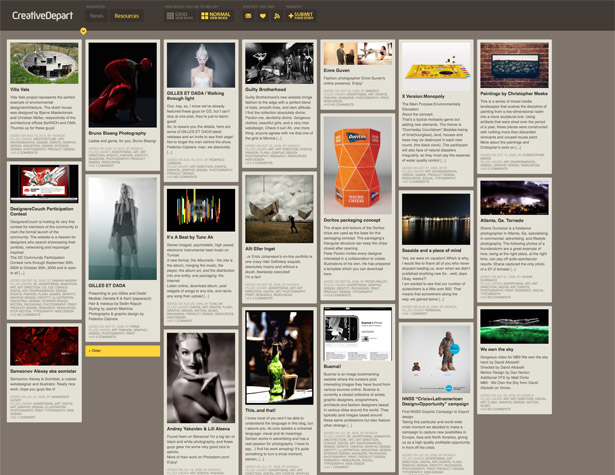The image size is (615, 475).
Task: Open the Andrey Yakovlev black-and-white portrait
Action: tap(201, 378)
